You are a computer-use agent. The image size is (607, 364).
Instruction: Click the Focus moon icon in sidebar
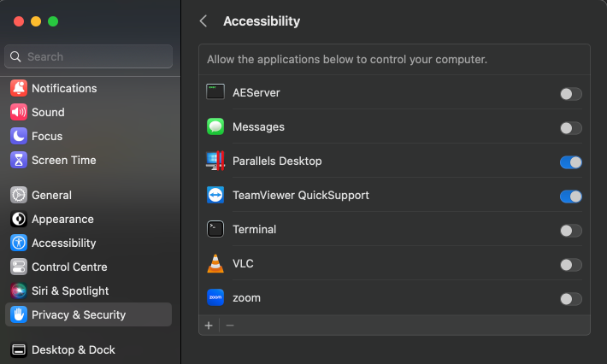(19, 136)
